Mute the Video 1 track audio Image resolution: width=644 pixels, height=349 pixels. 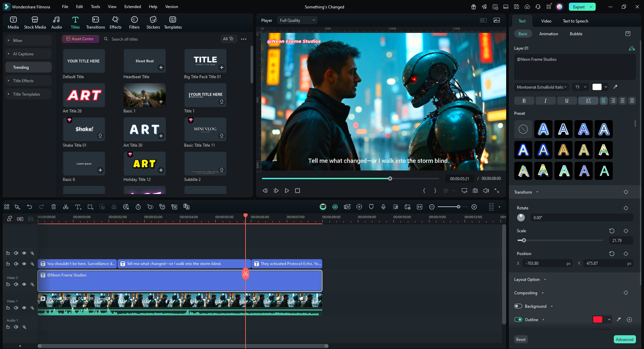point(16,308)
